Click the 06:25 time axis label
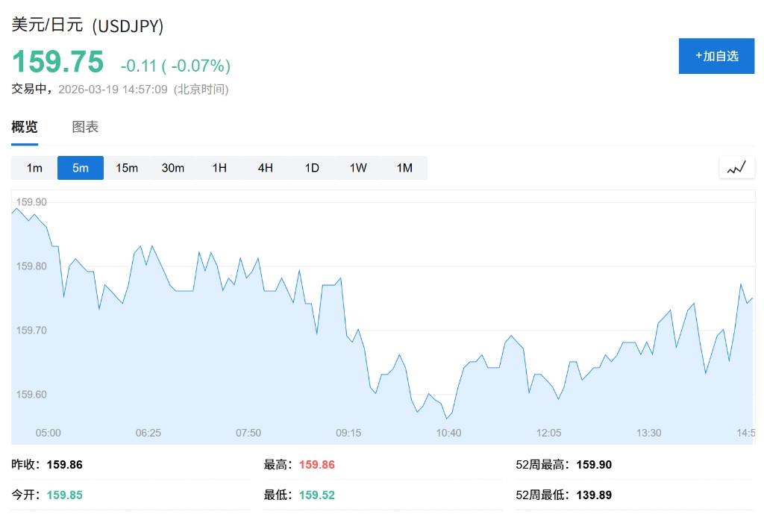The width and height of the screenshot is (764, 532). point(148,433)
